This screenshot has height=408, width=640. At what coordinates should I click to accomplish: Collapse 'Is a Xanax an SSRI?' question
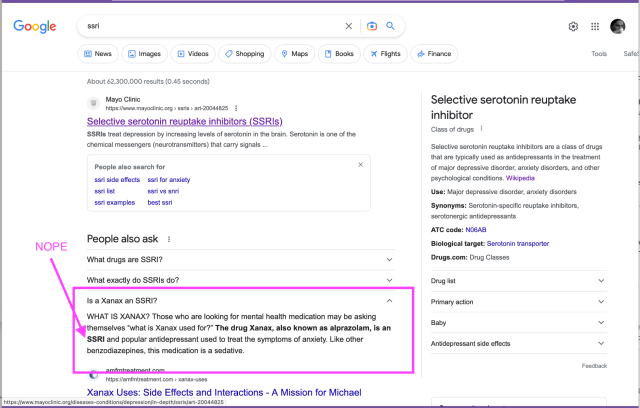pos(389,300)
